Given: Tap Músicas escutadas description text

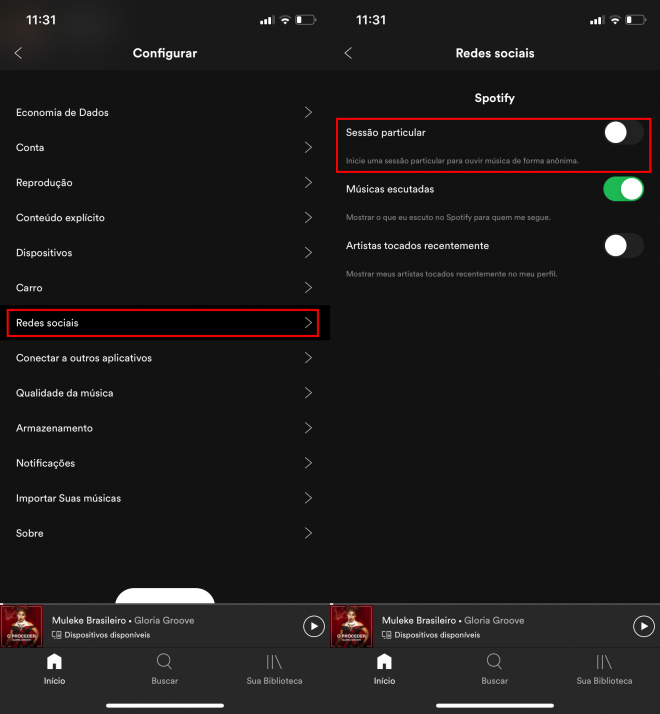Looking at the screenshot, I should coord(448,217).
